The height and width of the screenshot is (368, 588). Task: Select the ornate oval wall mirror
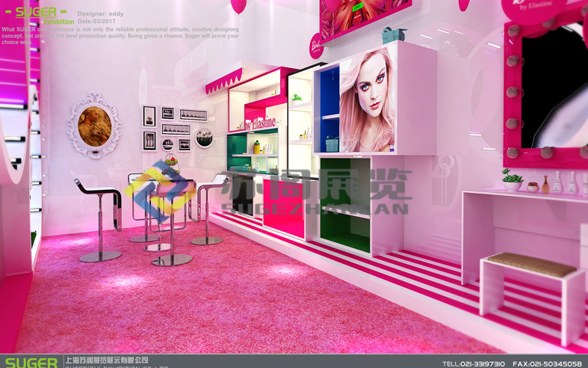(x=94, y=126)
